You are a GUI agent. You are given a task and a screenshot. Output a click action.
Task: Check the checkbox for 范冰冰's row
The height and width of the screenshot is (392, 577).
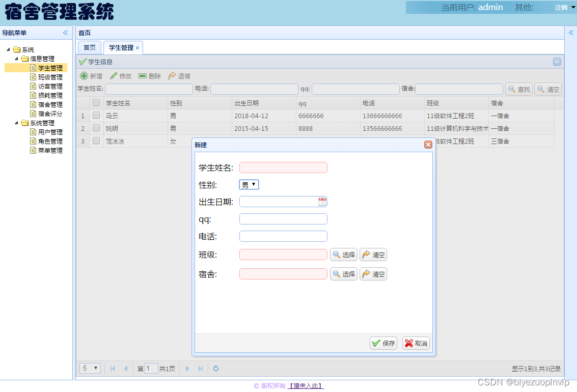96,141
